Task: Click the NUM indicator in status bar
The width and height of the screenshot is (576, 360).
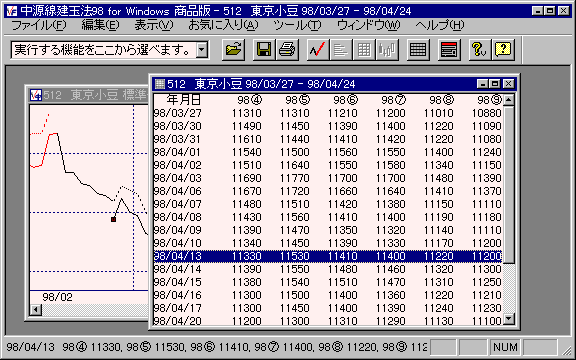Action: point(505,347)
